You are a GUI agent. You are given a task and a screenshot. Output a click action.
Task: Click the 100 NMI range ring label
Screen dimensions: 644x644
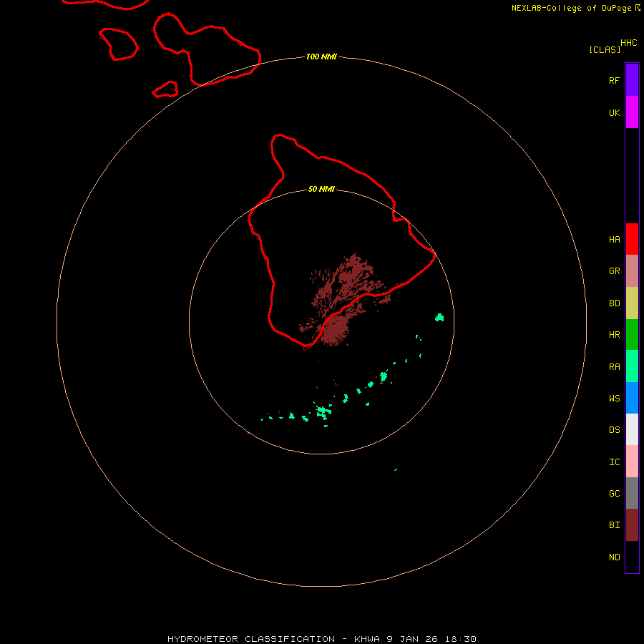(321, 57)
